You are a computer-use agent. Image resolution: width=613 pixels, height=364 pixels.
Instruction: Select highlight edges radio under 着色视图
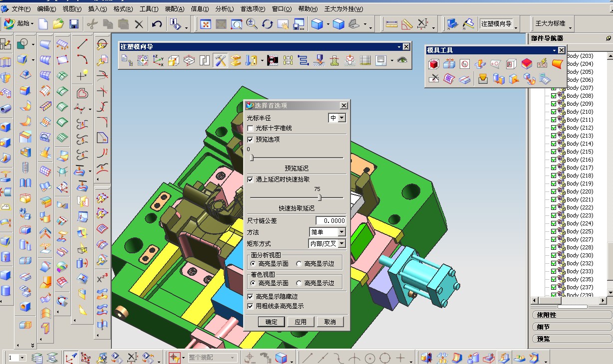pos(299,283)
